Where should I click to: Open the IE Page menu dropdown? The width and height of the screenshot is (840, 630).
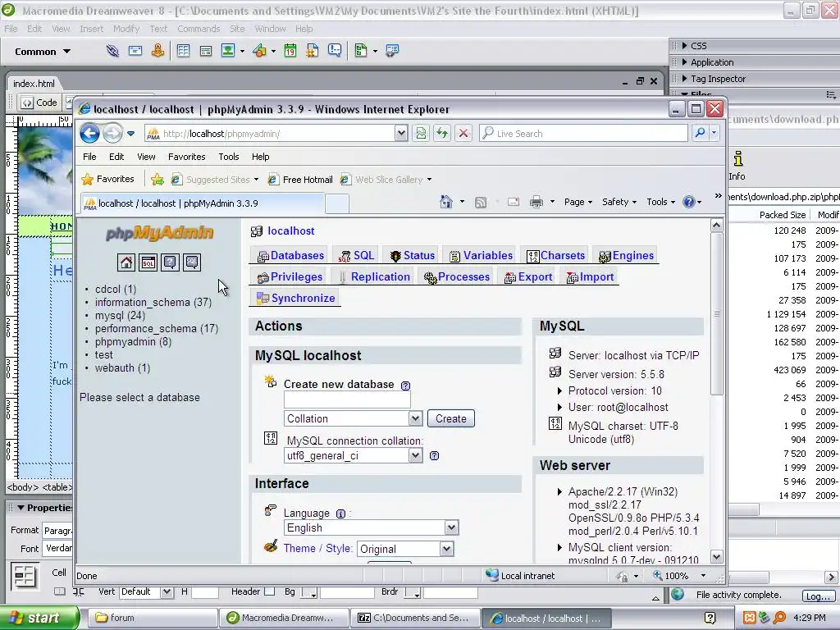click(578, 202)
